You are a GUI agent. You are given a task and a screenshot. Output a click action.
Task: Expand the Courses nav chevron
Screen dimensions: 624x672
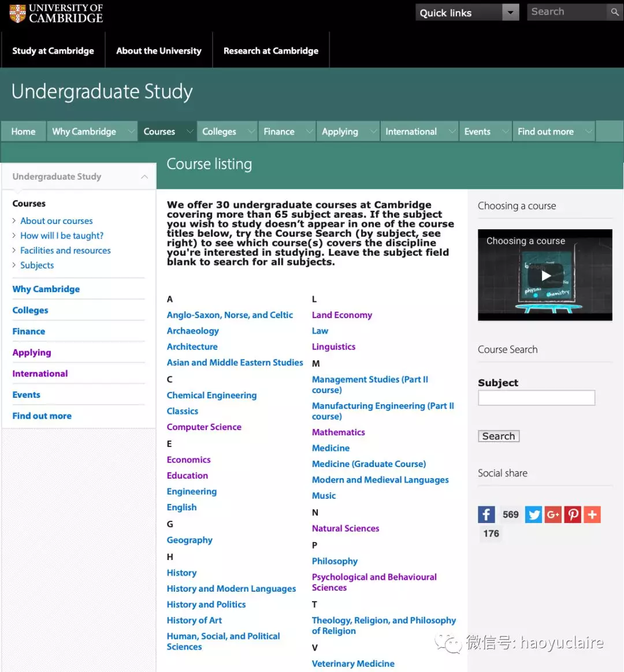coord(190,132)
